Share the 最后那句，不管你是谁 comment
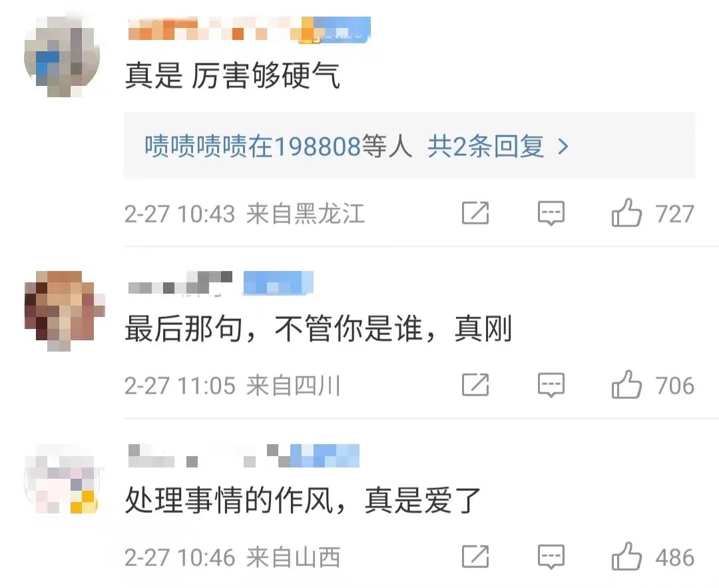Image resolution: width=719 pixels, height=588 pixels. tap(475, 384)
